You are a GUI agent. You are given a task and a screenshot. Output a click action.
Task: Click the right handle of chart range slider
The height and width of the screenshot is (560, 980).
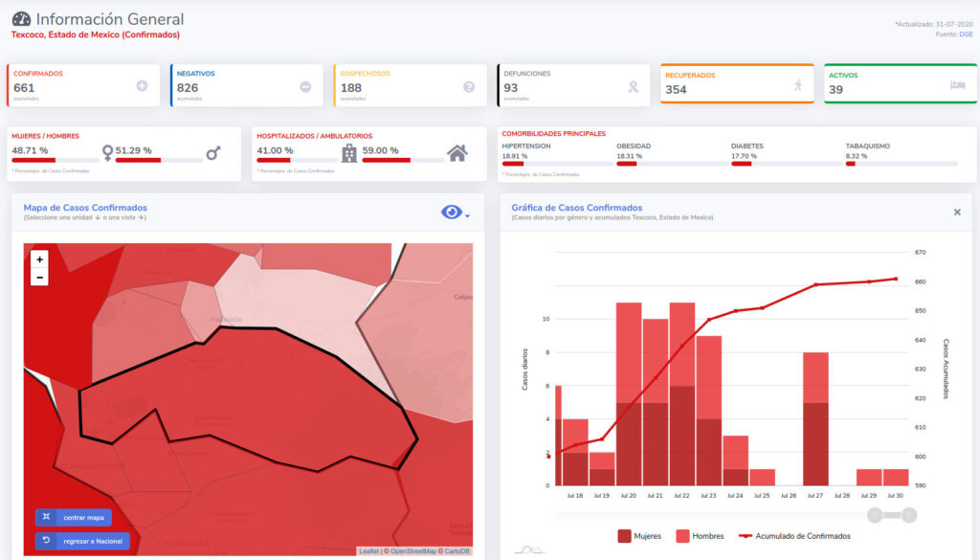908,516
